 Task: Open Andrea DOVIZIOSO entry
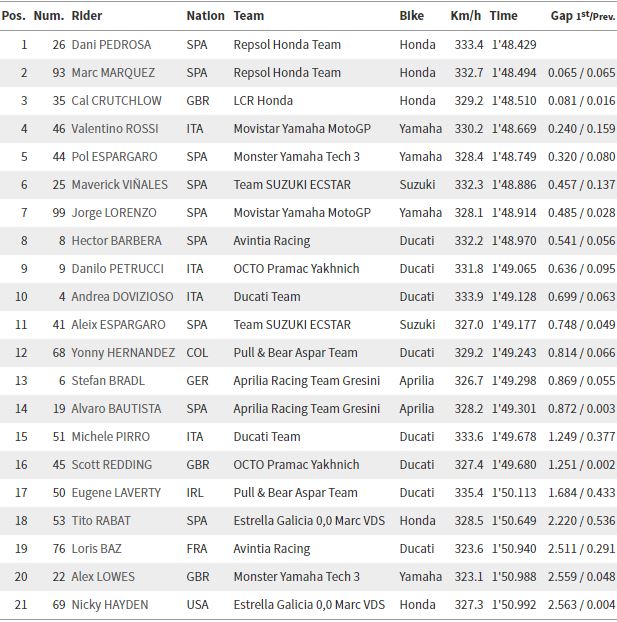(122, 296)
